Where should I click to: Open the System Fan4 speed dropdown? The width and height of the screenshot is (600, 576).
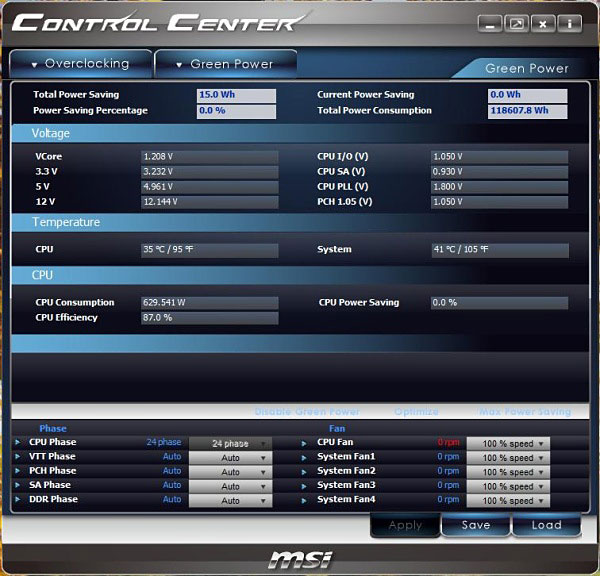point(508,501)
